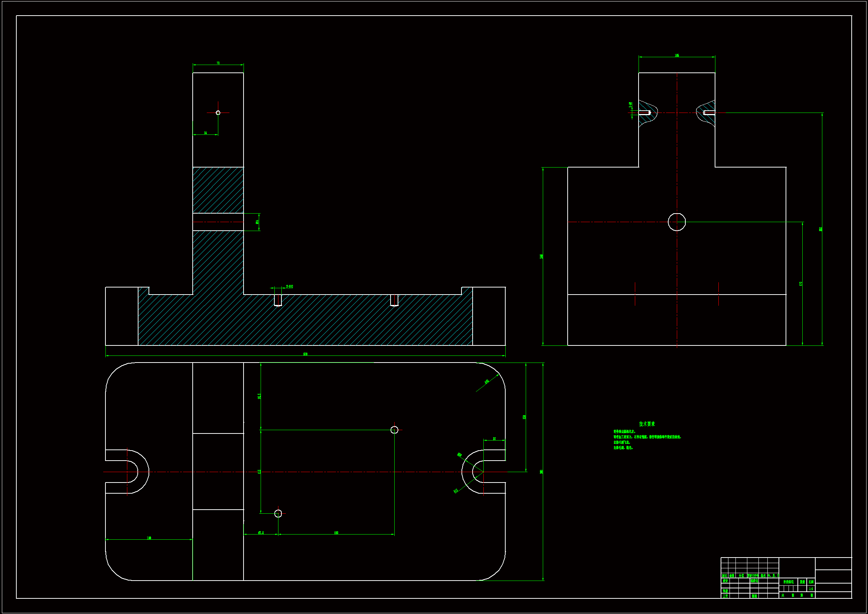The height and width of the screenshot is (614, 868).
Task: Click the 重量 cell in the title block
Action: point(802,582)
